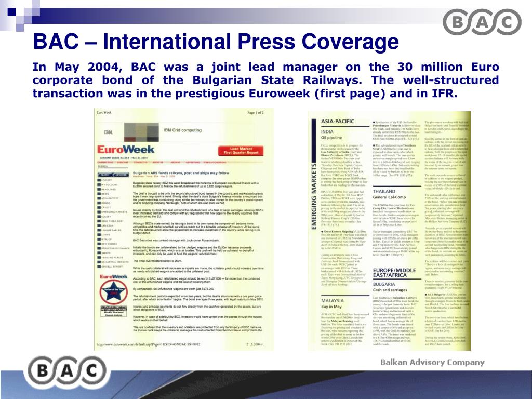This screenshot has height=399, width=532.
Task: Open the Loan Market First Quarter Report button
Action: click(x=241, y=151)
